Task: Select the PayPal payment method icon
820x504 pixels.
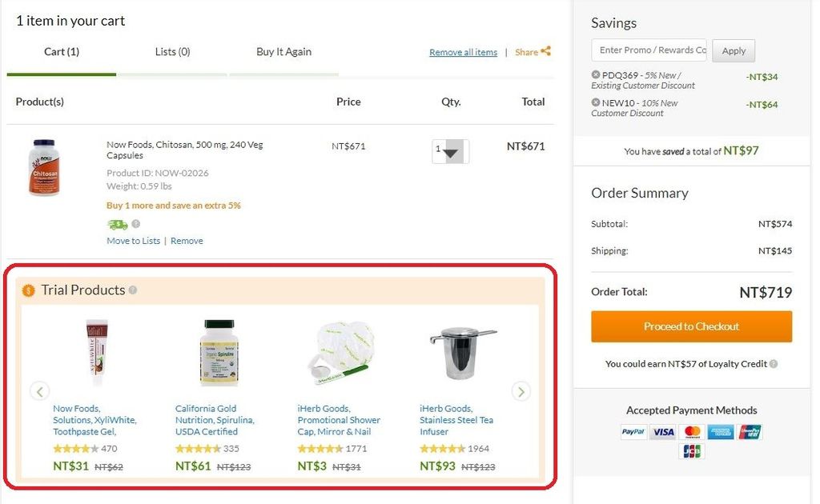Action: click(633, 431)
